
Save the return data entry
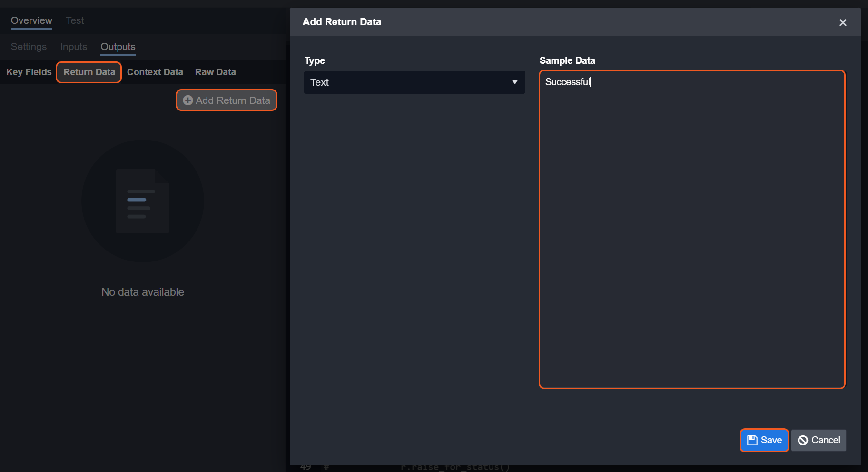tap(764, 440)
